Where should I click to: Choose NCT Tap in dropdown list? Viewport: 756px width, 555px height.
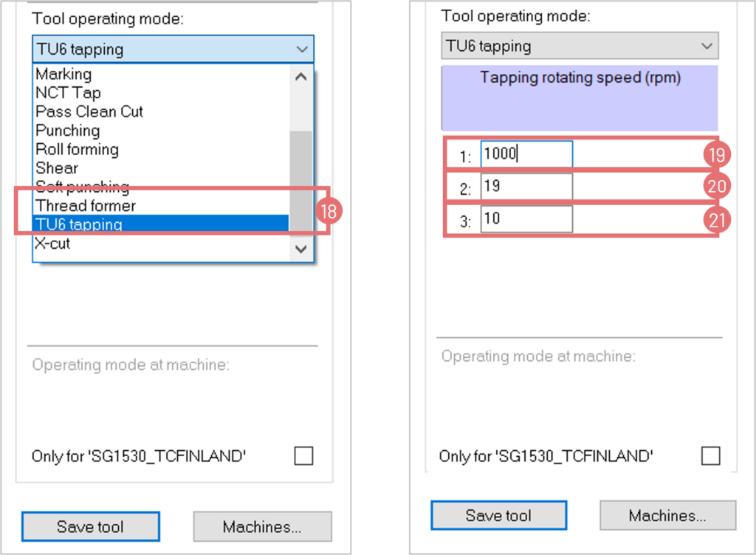click(x=68, y=93)
